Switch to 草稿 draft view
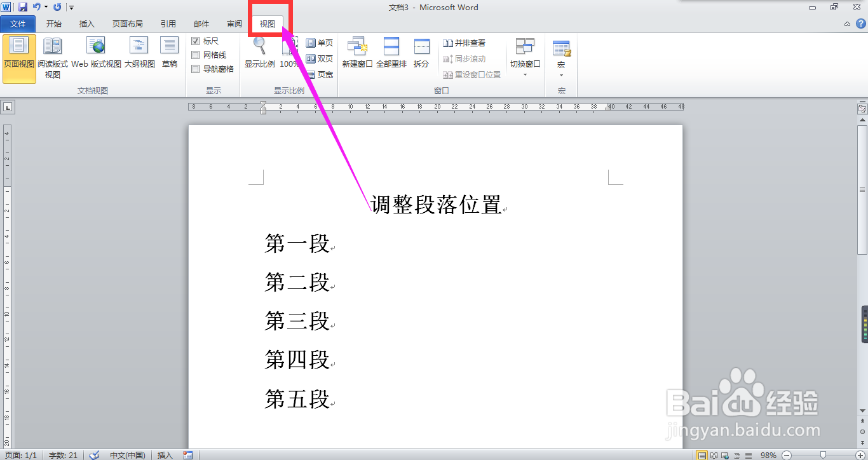 pyautogui.click(x=169, y=54)
